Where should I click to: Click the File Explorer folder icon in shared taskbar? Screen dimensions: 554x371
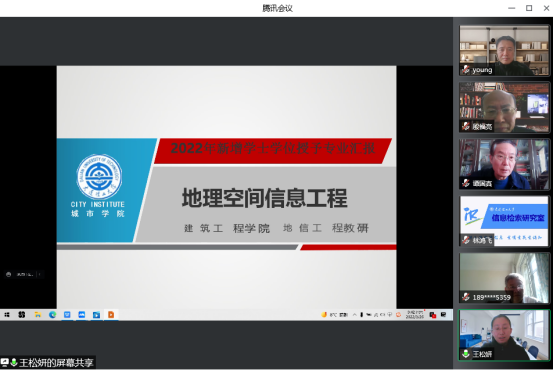coord(37,314)
